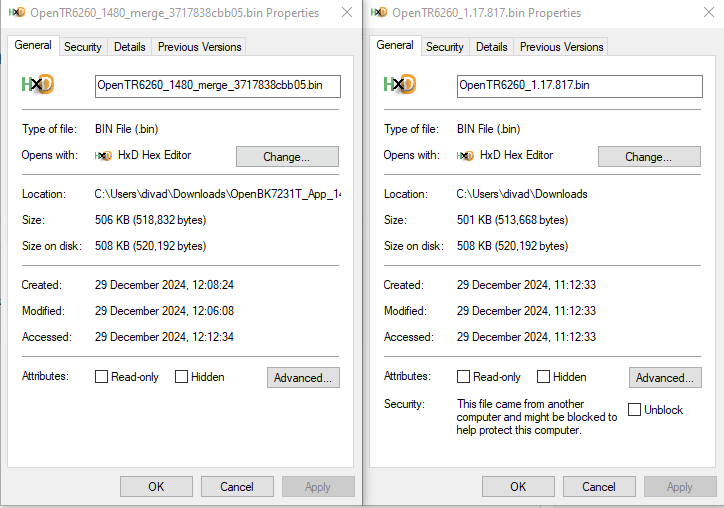
Task: Click the file name field with the 1480_merge file name
Action: coord(218,86)
